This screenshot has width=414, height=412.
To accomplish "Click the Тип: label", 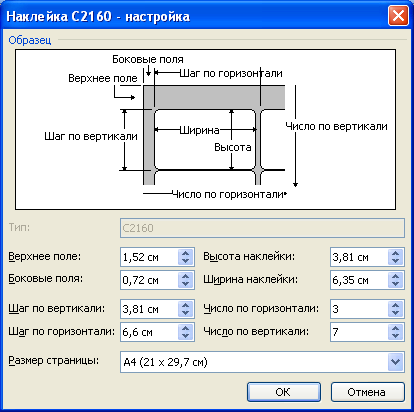I will 19,227.
